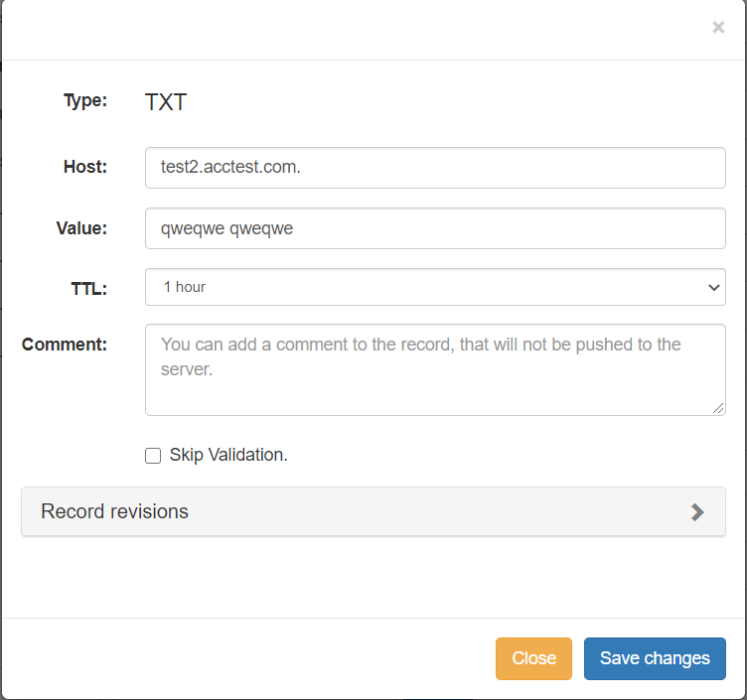Click the Record revisions heading text
Screen dimensions: 747x700
(114, 512)
